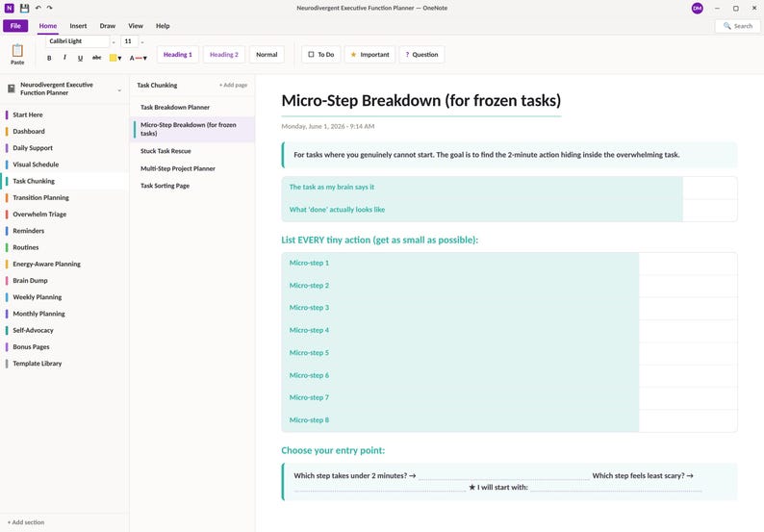Open the font size dropdown arrow
The height and width of the screenshot is (532, 764).
tap(142, 42)
